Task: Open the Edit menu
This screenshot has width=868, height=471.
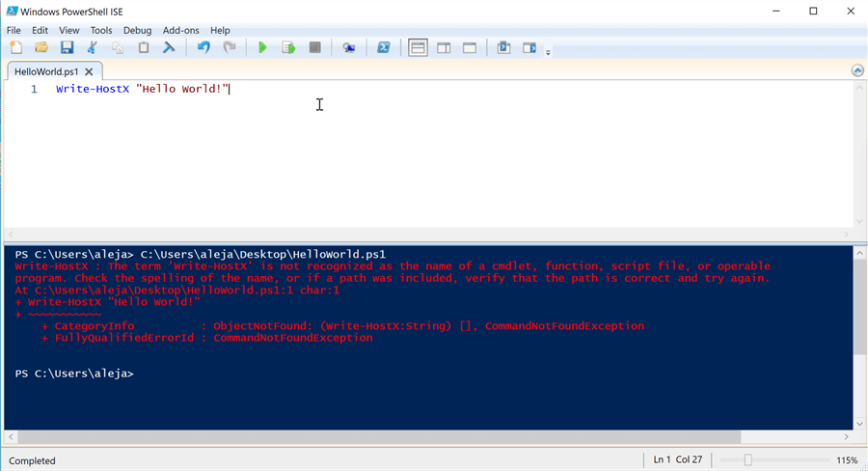Action: (x=40, y=31)
